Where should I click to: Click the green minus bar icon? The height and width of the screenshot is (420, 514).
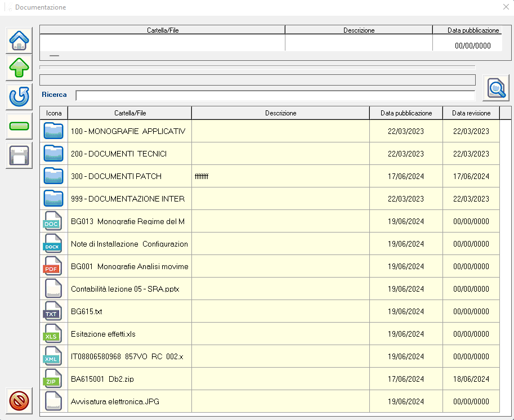click(19, 126)
